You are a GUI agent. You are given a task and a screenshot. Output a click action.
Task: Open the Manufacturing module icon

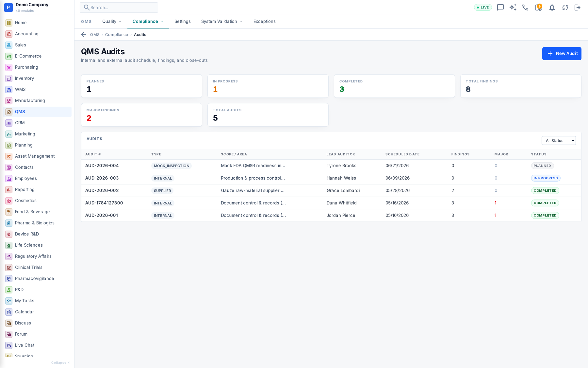point(9,101)
